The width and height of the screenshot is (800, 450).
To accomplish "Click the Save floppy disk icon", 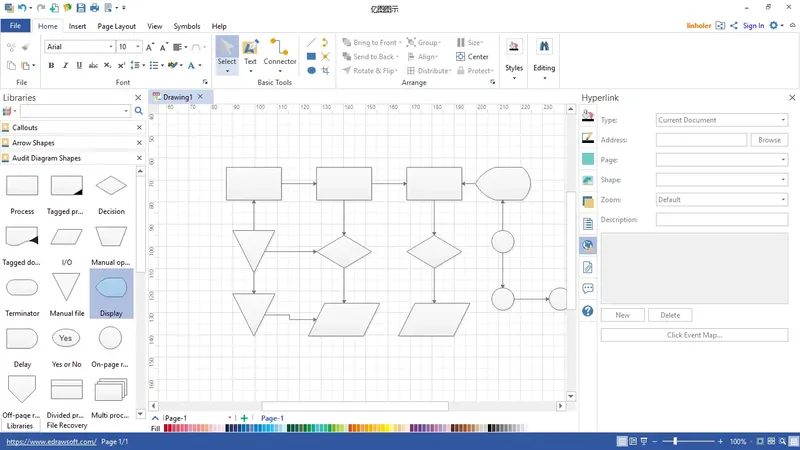I will point(81,8).
